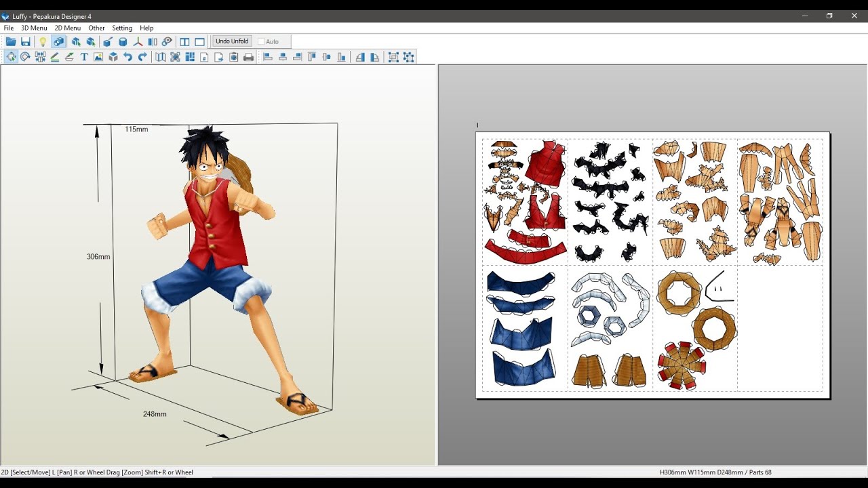Activate the Rotate part tool
The height and width of the screenshot is (488, 868).
click(25, 57)
